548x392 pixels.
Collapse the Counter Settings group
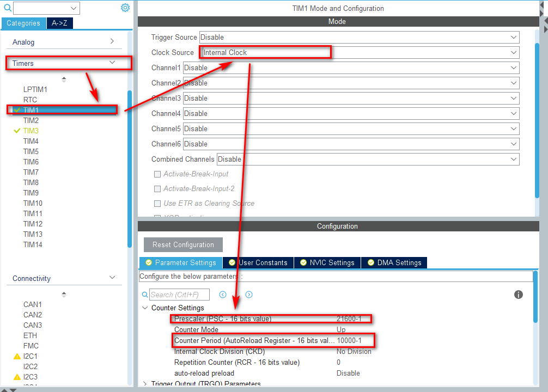(145, 308)
